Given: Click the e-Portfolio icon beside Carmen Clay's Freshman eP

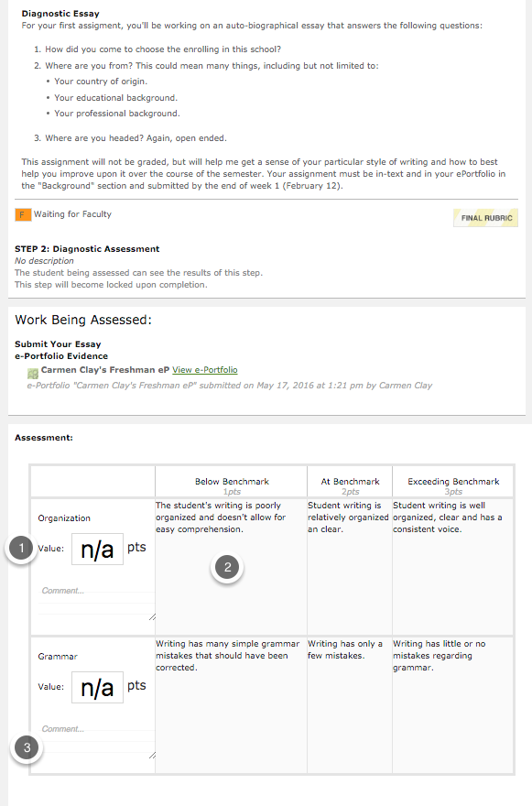Looking at the screenshot, I should click(33, 373).
